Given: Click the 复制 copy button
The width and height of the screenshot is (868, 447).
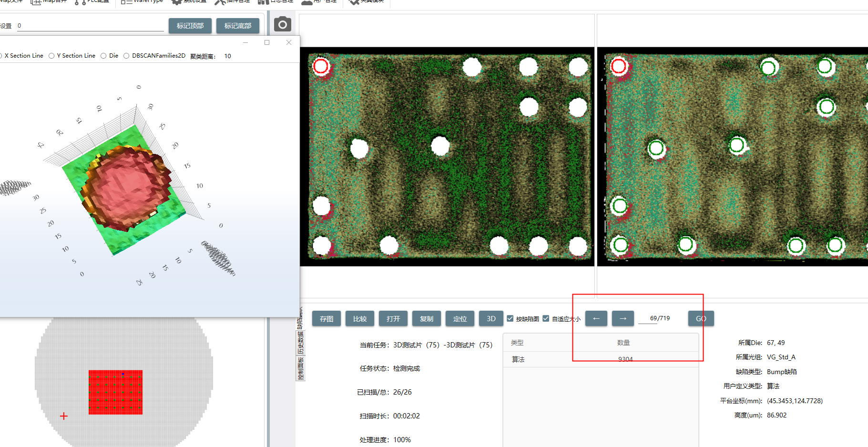Looking at the screenshot, I should tap(427, 318).
